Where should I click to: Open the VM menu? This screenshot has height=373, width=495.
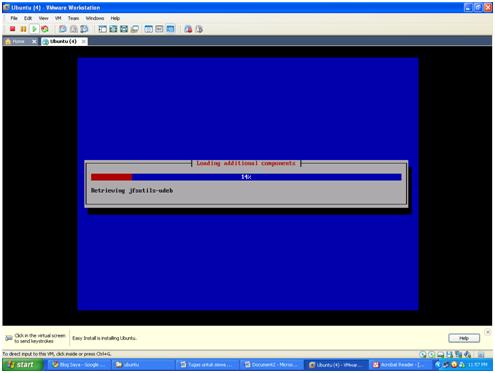click(x=58, y=18)
